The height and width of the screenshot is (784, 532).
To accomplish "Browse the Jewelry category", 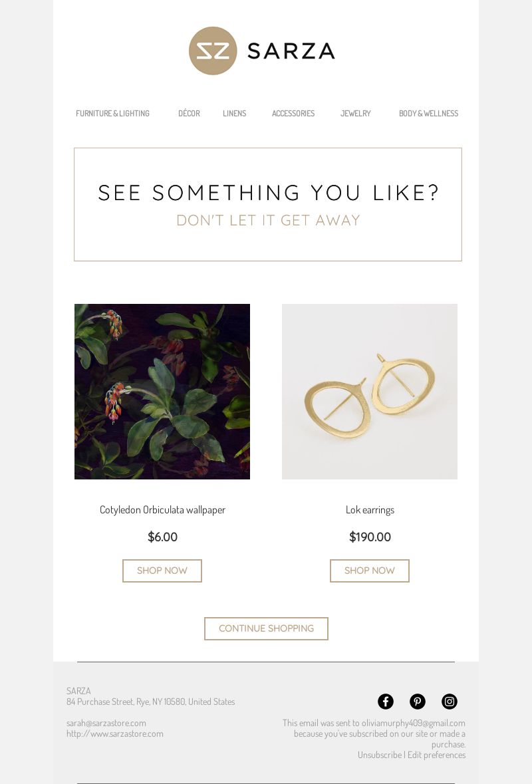I will click(x=356, y=114).
